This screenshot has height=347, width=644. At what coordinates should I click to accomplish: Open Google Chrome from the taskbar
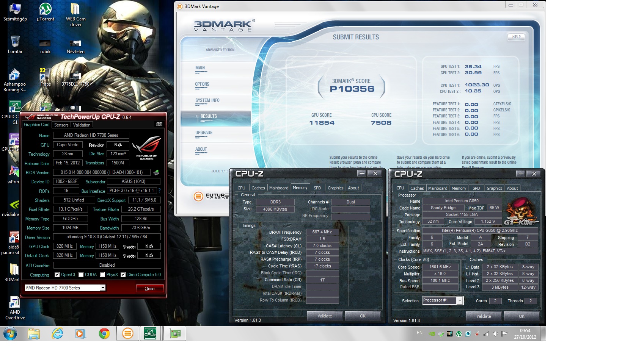coord(104,334)
